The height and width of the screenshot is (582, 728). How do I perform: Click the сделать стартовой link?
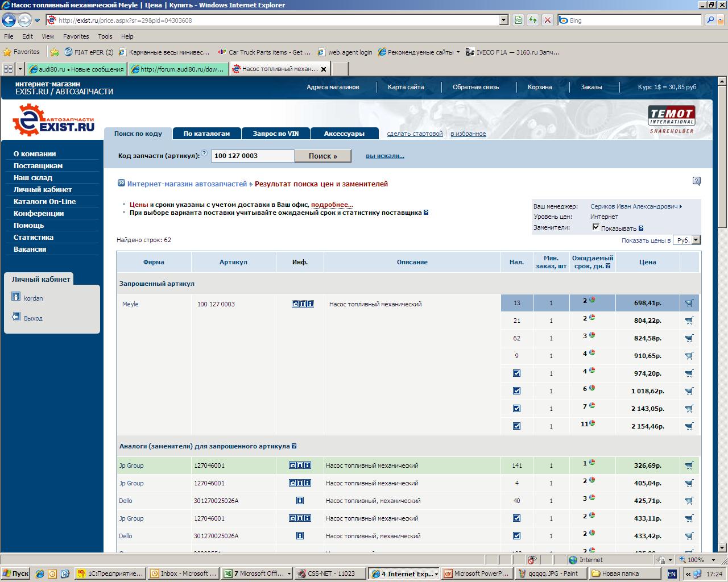tap(415, 134)
